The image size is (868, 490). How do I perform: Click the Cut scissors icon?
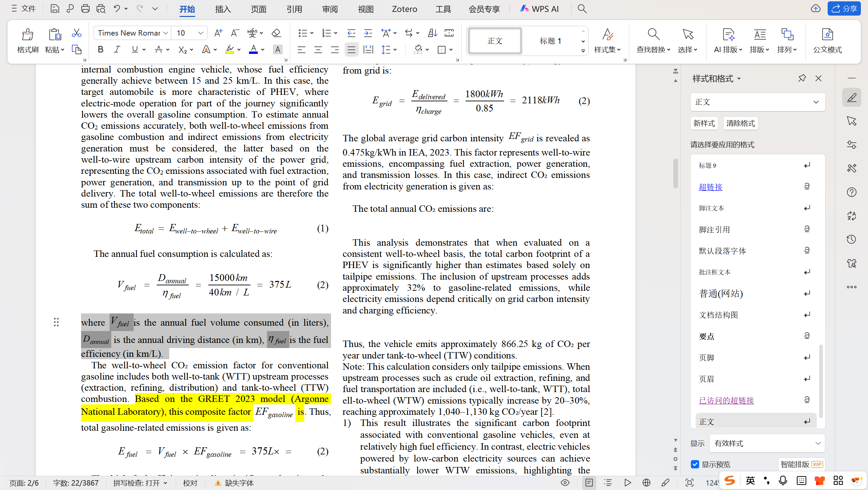point(77,33)
